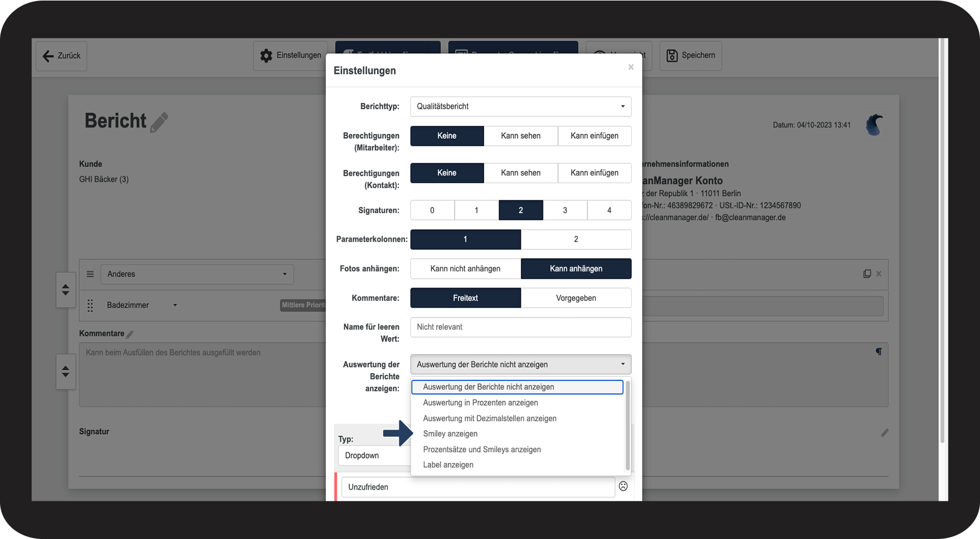This screenshot has height=539, width=980.
Task: Select Keine for Berechtigungen (Kontakt)
Action: pos(447,173)
